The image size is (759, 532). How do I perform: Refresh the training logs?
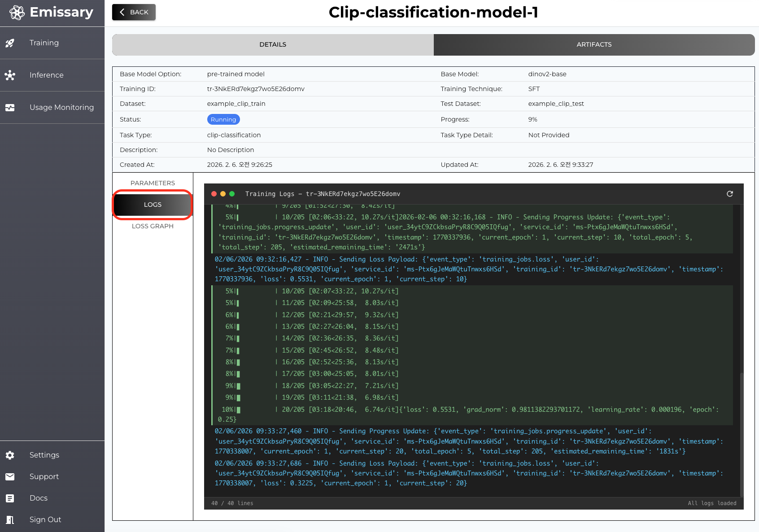pyautogui.click(x=730, y=194)
